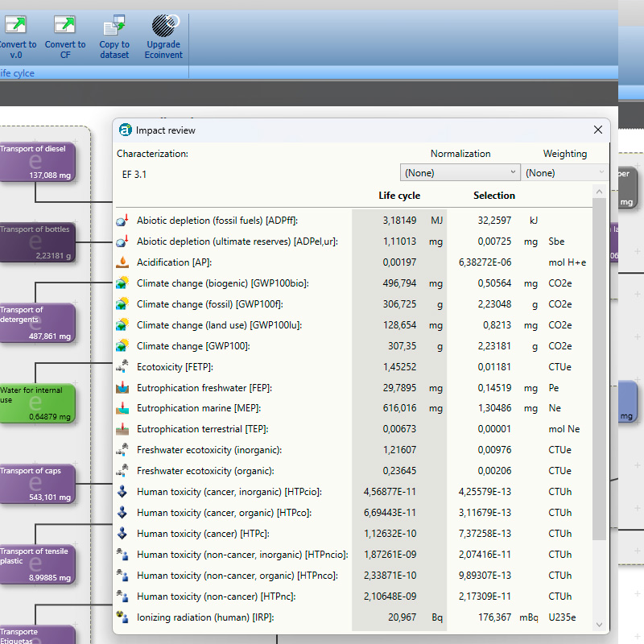This screenshot has height=644, width=644.
Task: Close the Impact review dialog
Action: [598, 130]
